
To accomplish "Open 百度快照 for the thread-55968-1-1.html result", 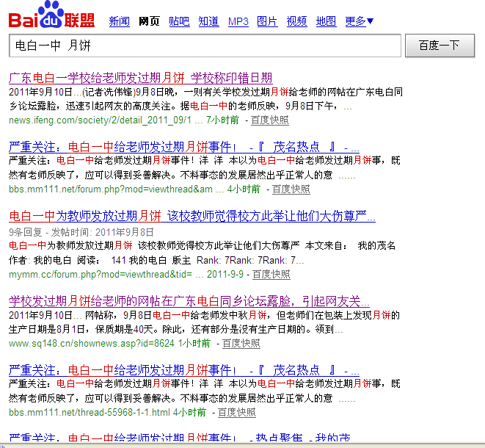I will [237, 413].
